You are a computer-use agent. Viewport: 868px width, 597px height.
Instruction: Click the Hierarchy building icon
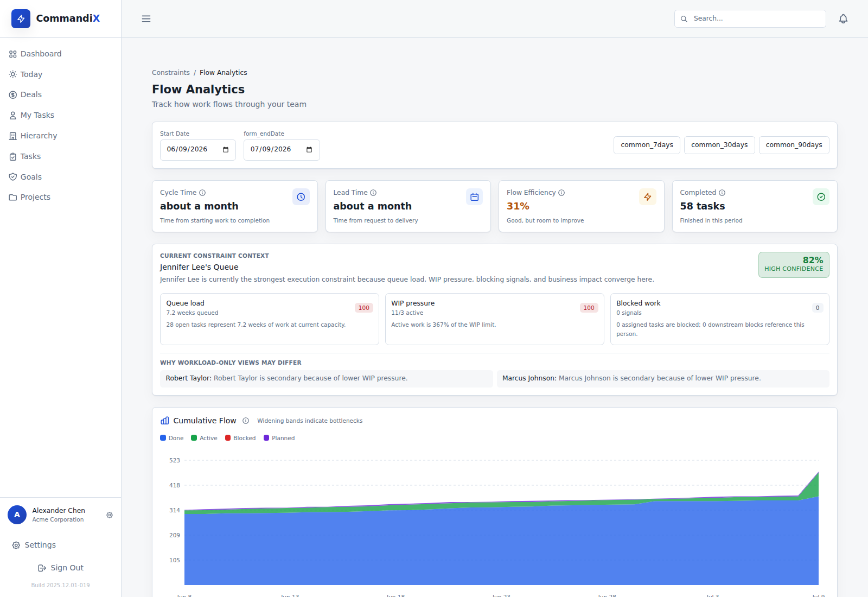pyautogui.click(x=13, y=136)
